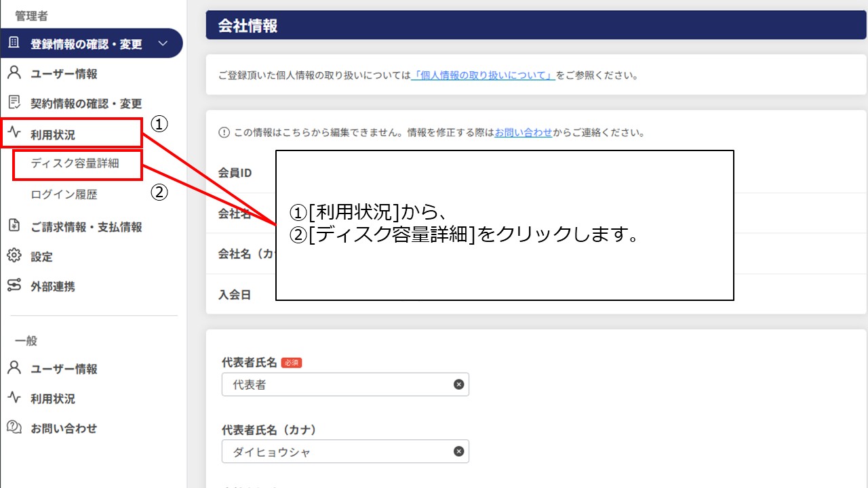868x488 pixels.
Task: Click the 会員ID row label
Action: [x=235, y=173]
